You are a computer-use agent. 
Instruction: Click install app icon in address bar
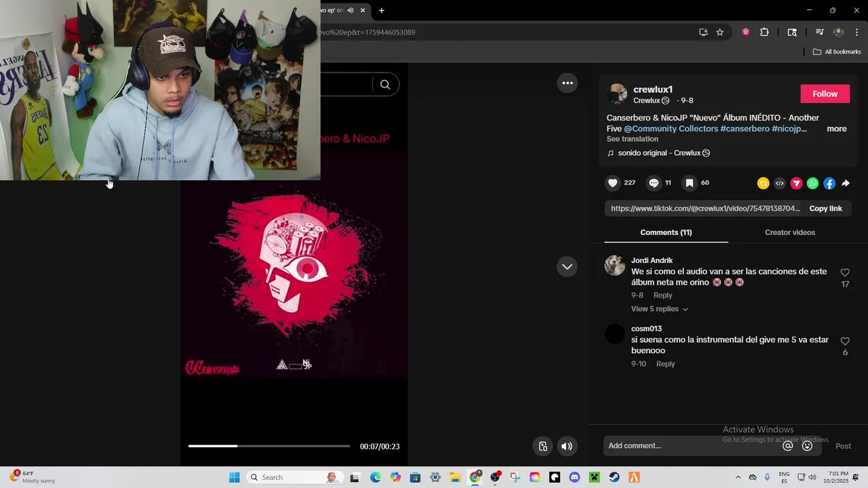(x=703, y=32)
